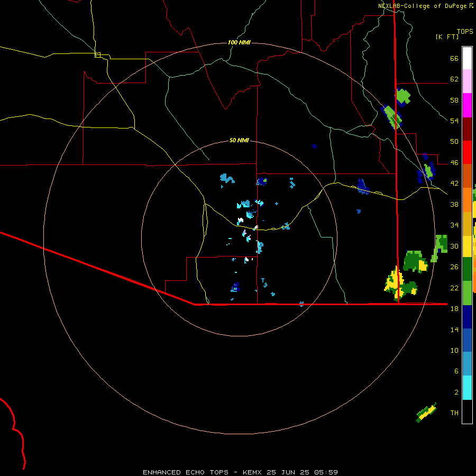This screenshot has width=476, height=476.
Task: Click the diagonal yellow-green echo streak outside range ring
Action: pos(426,412)
